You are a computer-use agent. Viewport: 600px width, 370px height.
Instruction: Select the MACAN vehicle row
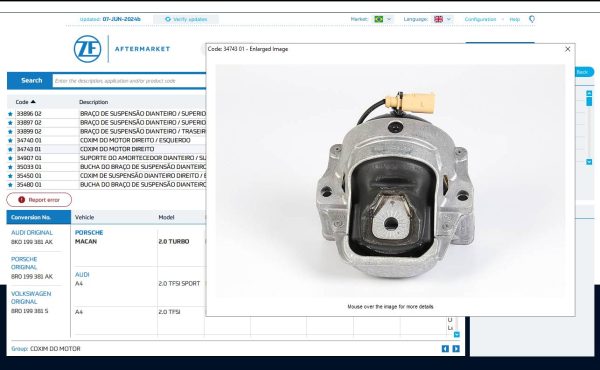point(86,241)
